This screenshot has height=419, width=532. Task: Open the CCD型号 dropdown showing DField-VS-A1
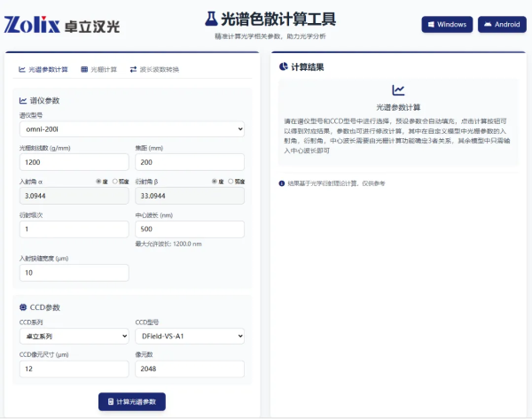[x=189, y=336]
